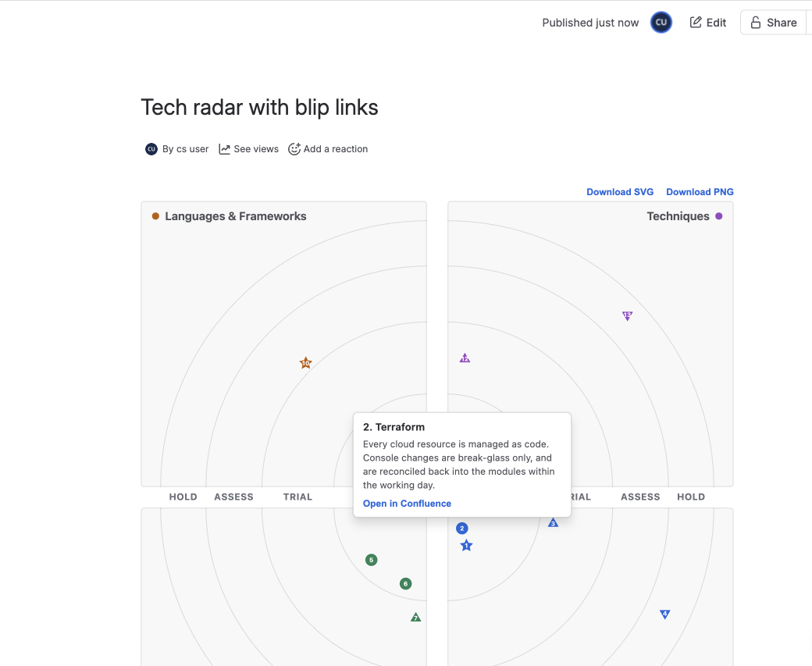Click the Languages & Frameworks orange legend dot
Viewport: 812px width, 666px height.
click(155, 216)
